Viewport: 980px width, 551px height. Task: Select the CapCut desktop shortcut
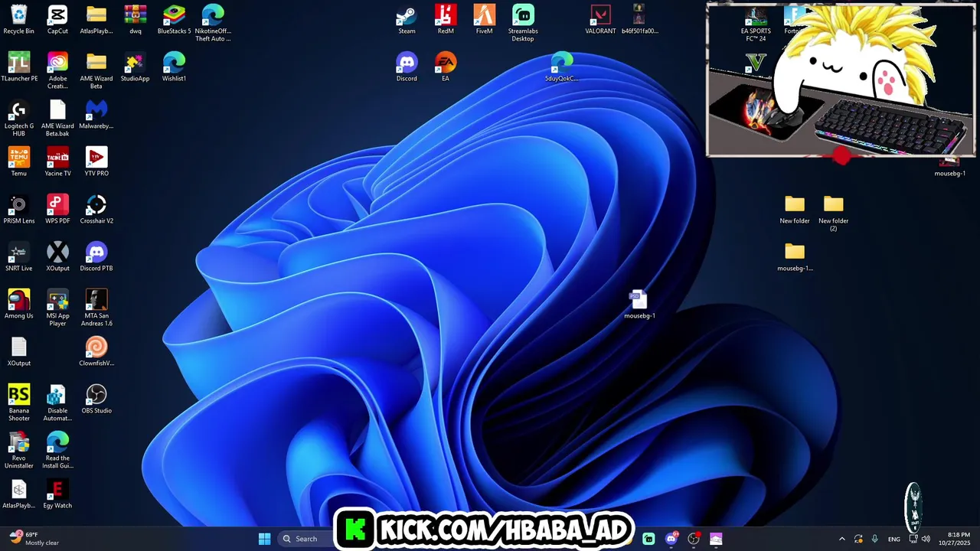[57, 20]
